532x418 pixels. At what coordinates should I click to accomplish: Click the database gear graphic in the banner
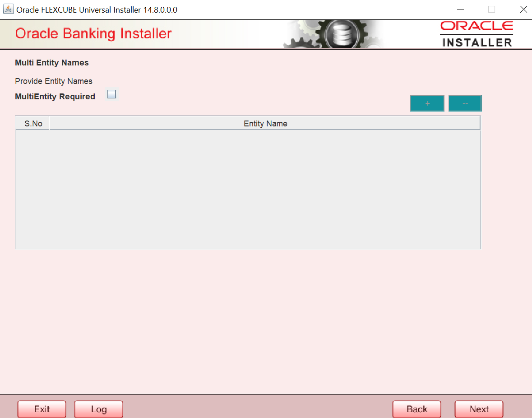click(x=334, y=34)
